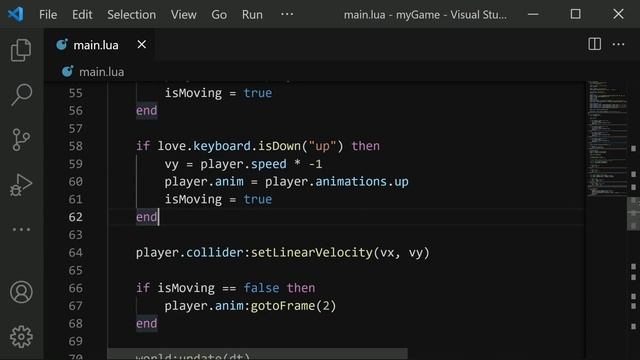This screenshot has width=640, height=360.
Task: Open the File menu
Action: pos(48,15)
